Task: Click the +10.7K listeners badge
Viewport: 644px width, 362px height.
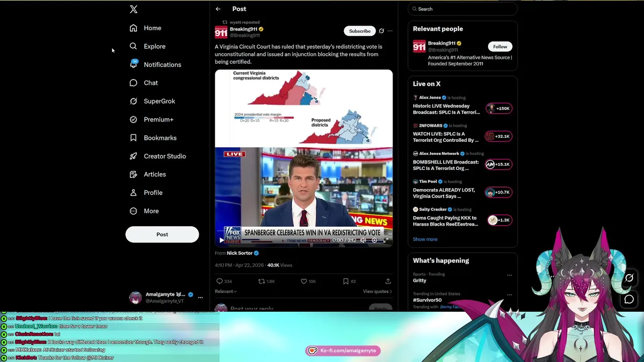Action: (499, 192)
